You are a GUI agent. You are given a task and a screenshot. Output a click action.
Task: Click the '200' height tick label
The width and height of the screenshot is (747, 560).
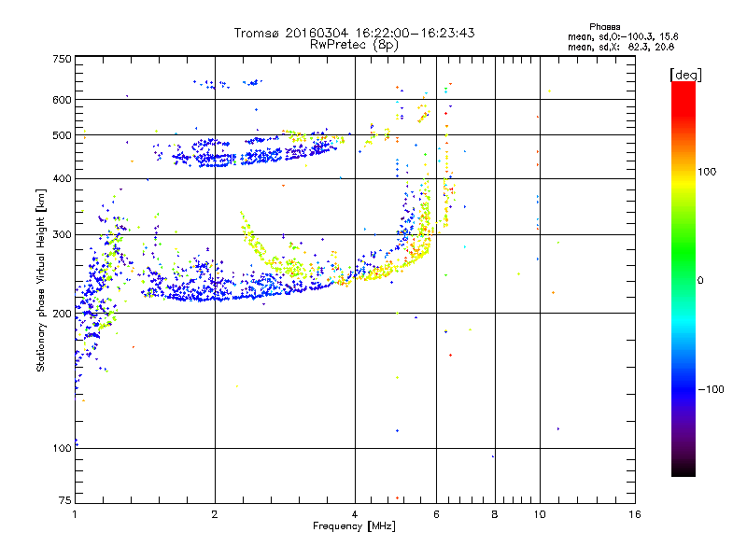(62, 314)
